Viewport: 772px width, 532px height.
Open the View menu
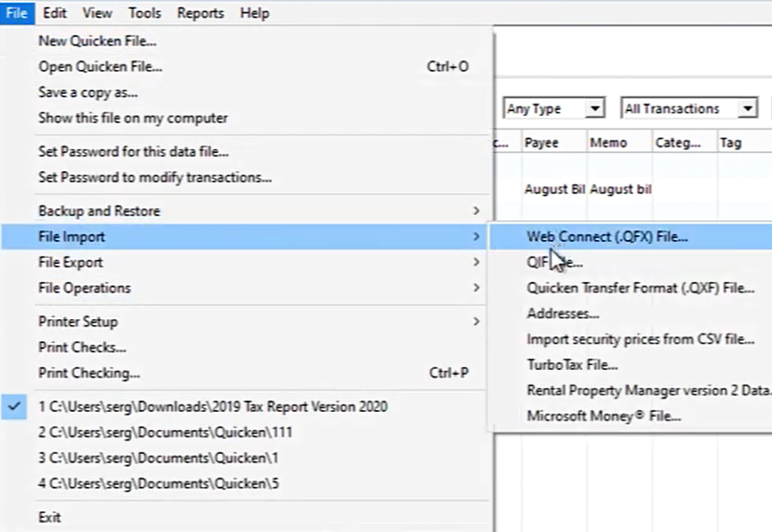coord(97,13)
